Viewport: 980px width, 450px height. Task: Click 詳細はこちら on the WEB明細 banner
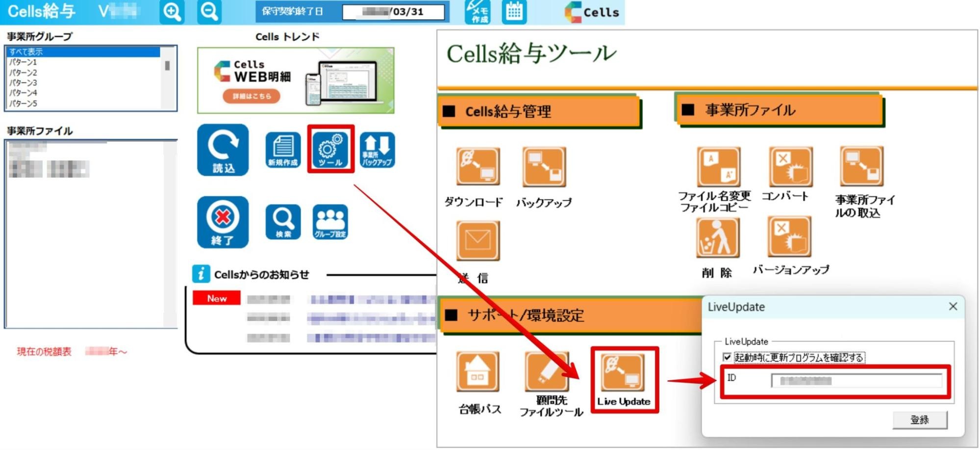pos(251,96)
